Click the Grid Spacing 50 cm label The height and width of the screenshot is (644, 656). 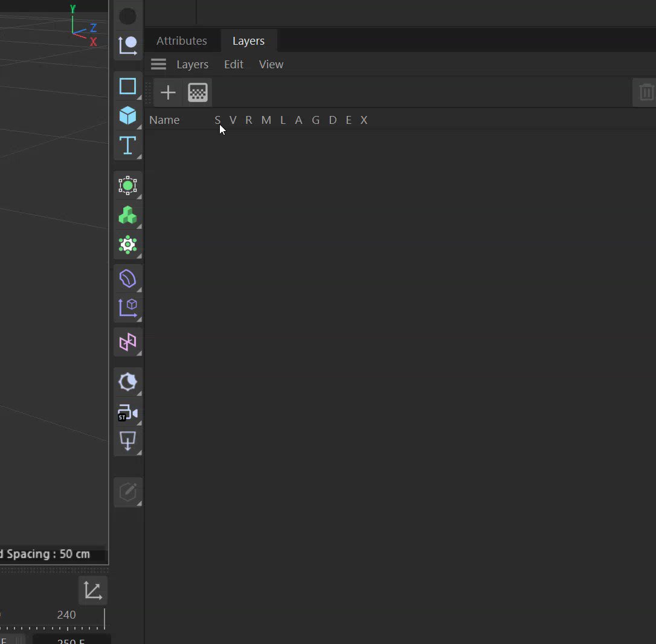(45, 554)
